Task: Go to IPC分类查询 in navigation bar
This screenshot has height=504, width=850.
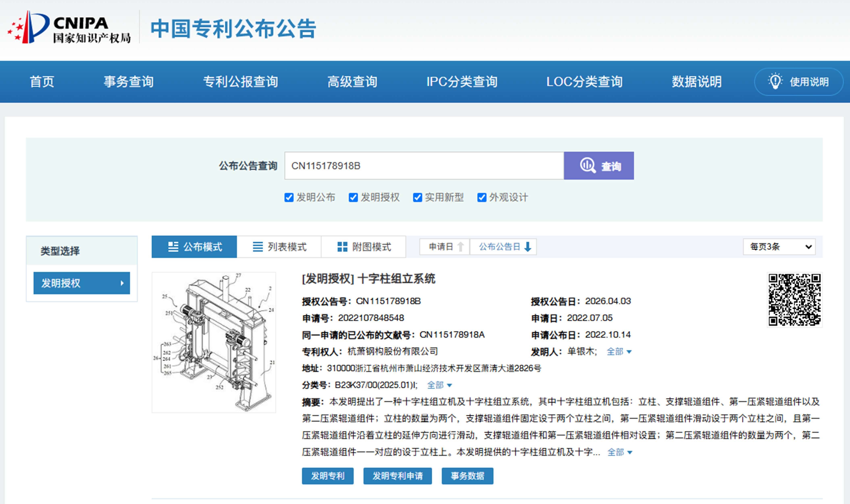Action: (x=462, y=81)
